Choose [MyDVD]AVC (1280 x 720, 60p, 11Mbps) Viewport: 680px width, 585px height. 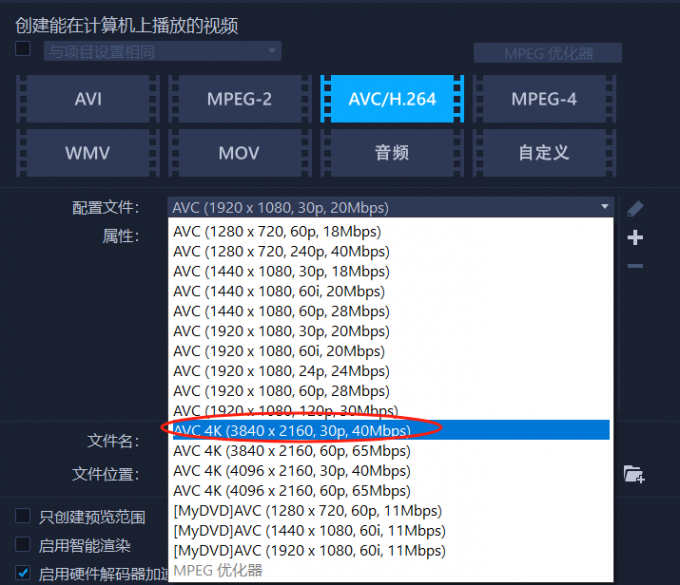pos(391,511)
